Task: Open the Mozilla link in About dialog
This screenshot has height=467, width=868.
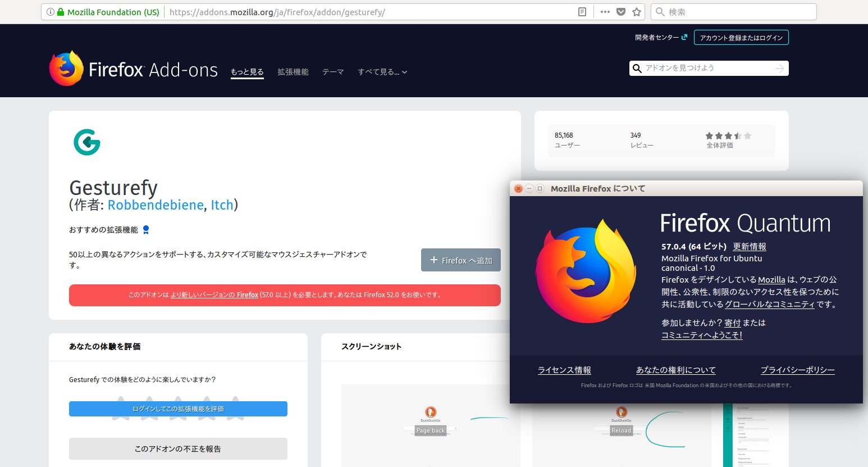Action: 771,280
